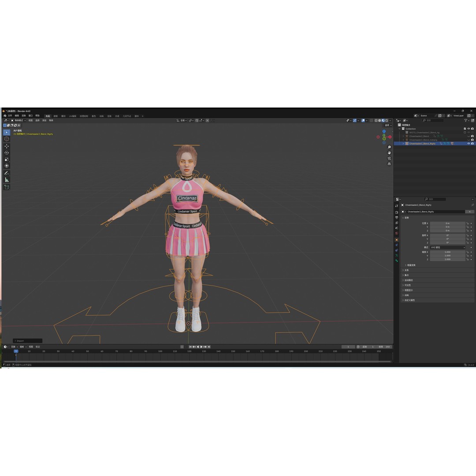Open the viewport Add menu

tap(45, 120)
